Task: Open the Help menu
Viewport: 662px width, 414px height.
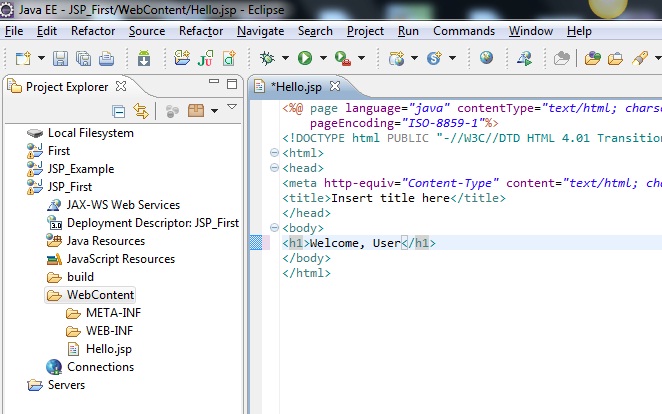Action: click(579, 31)
